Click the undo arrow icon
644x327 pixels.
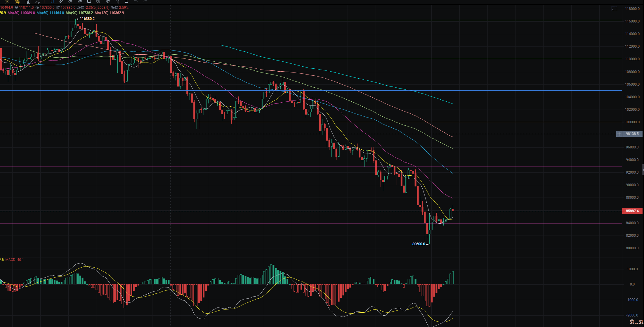click(136, 1)
